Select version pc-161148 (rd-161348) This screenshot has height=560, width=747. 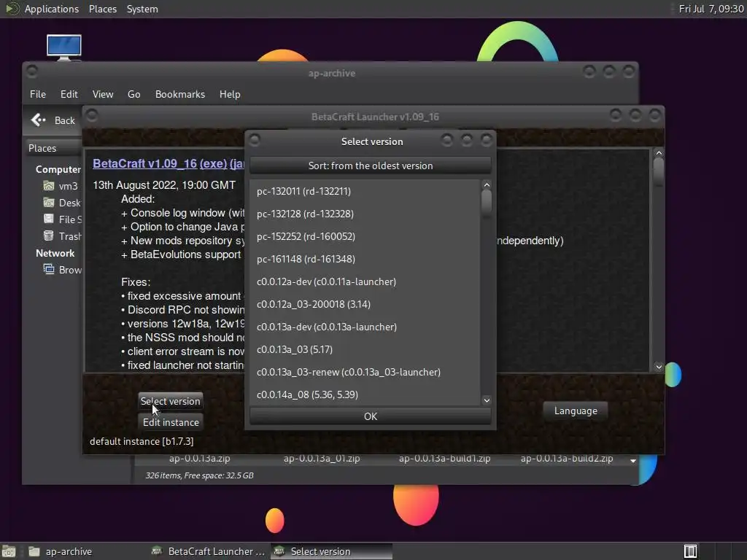click(365, 259)
